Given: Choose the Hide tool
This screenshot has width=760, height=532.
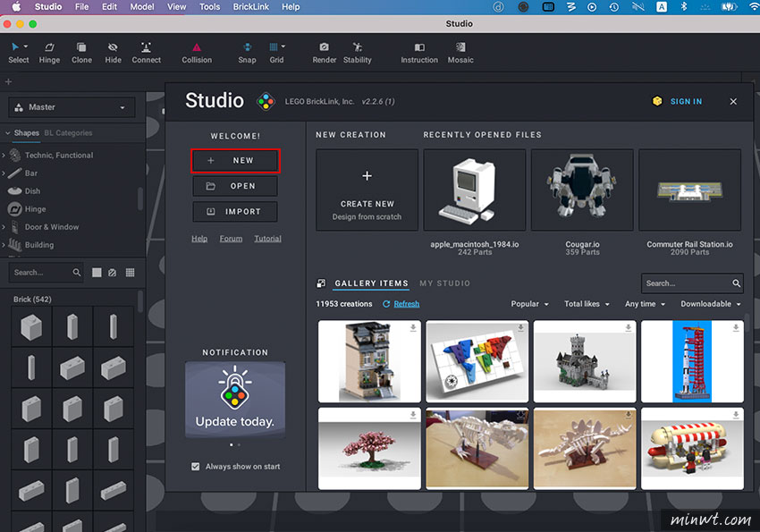Looking at the screenshot, I should coord(113,54).
